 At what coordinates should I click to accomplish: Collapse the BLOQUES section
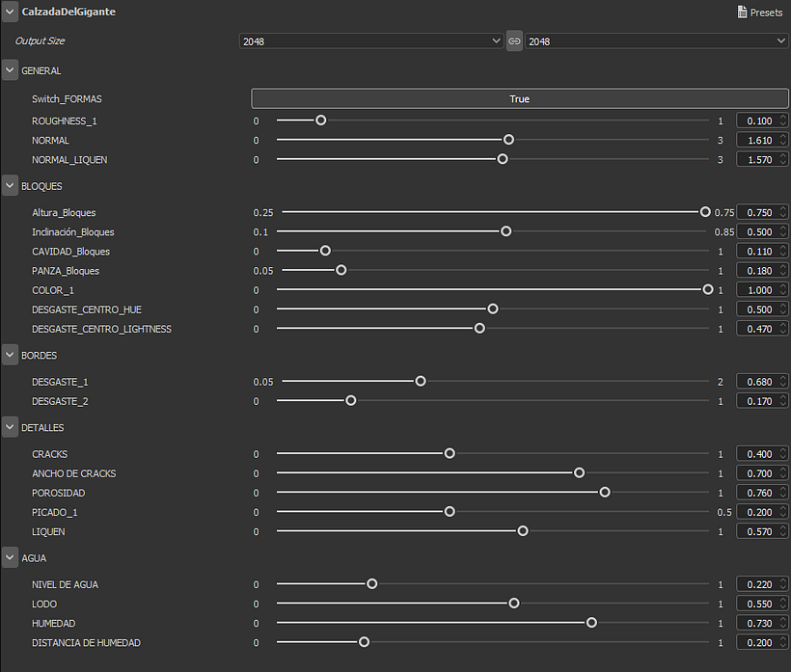(10, 186)
